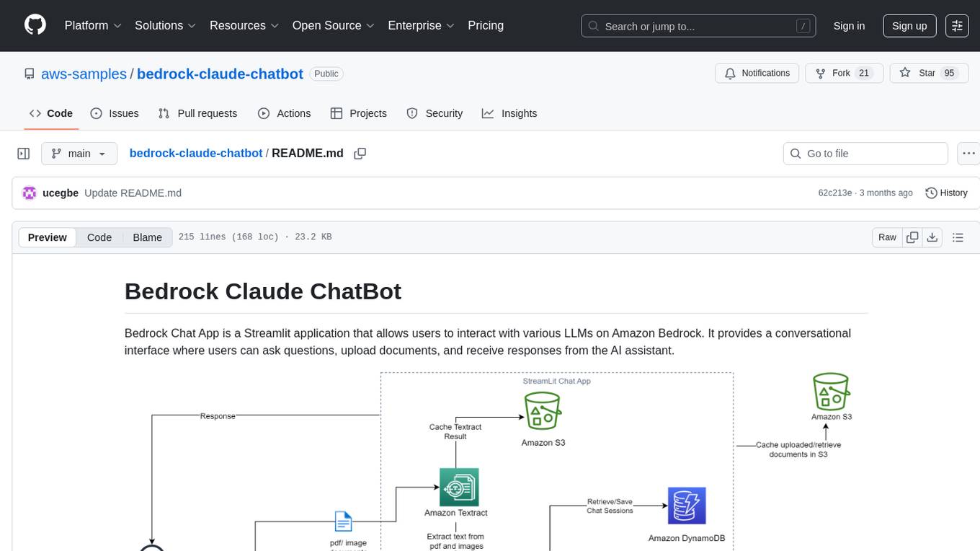980x551 pixels.
Task: Expand the Solutions menu
Action: click(x=165, y=25)
